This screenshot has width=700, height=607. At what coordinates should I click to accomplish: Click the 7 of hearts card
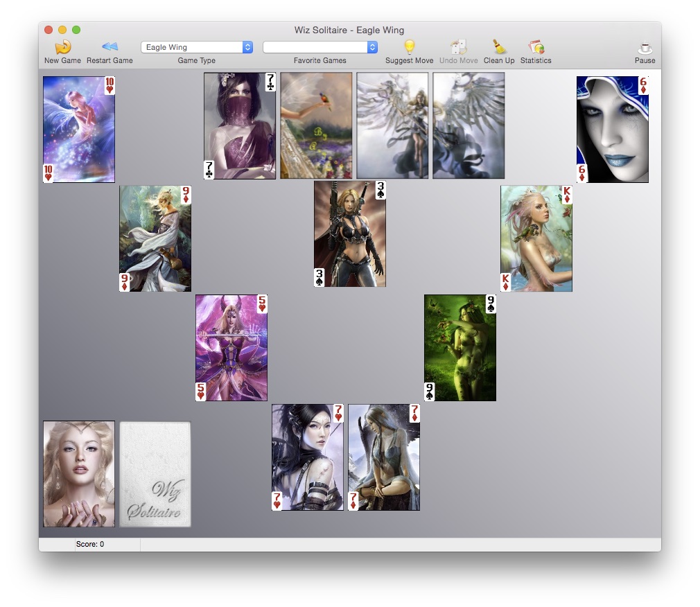point(307,457)
